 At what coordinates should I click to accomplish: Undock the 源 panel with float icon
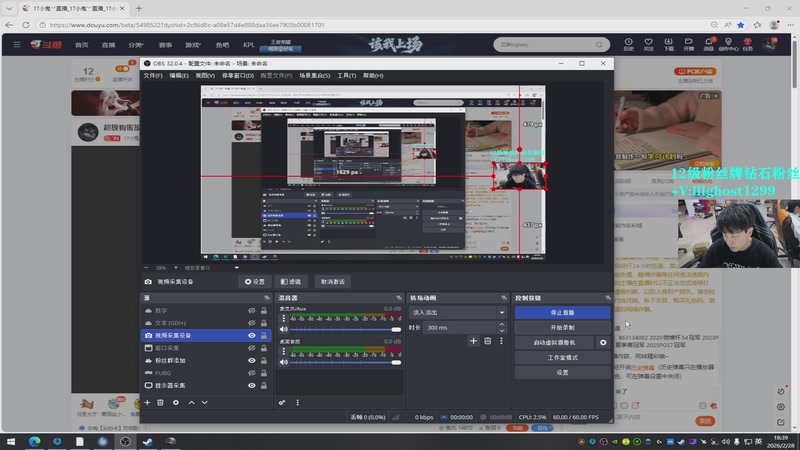(267, 298)
